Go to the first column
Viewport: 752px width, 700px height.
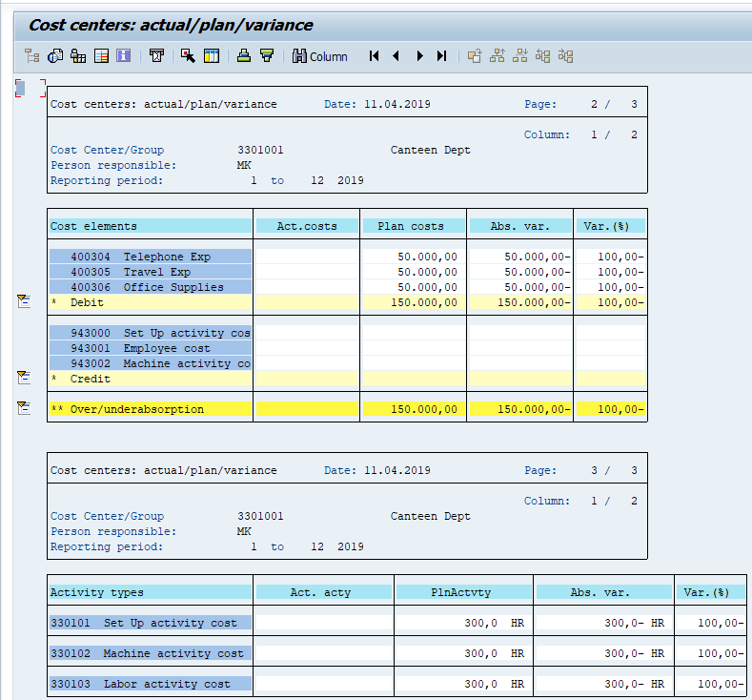tap(375, 56)
